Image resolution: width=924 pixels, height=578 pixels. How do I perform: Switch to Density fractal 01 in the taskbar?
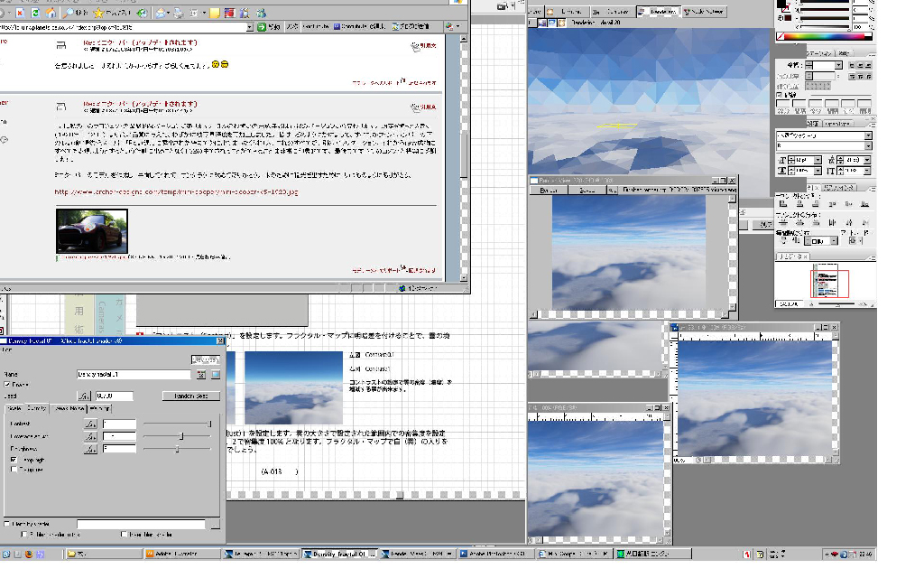coord(339,554)
